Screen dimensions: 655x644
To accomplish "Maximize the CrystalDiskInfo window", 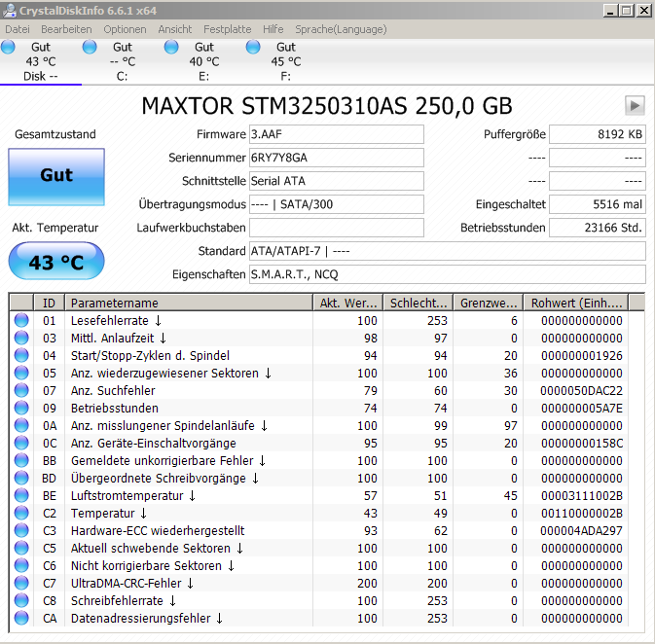I will point(627,11).
